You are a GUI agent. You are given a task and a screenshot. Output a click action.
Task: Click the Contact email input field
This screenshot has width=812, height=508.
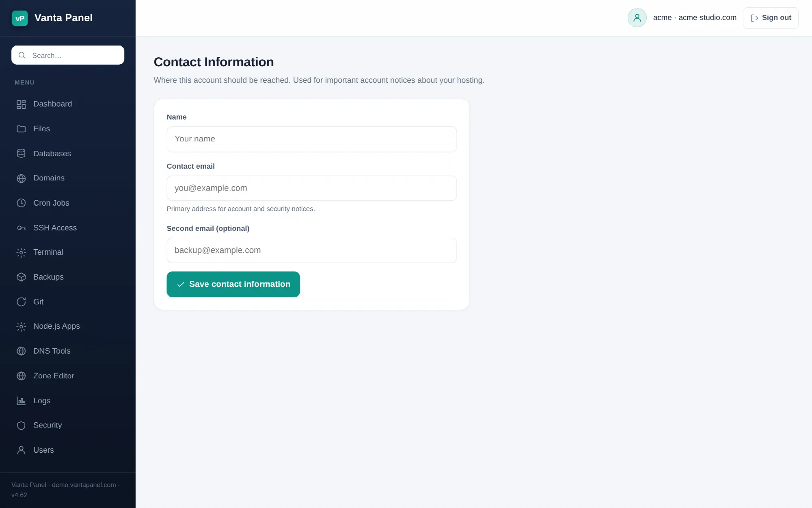tap(311, 188)
